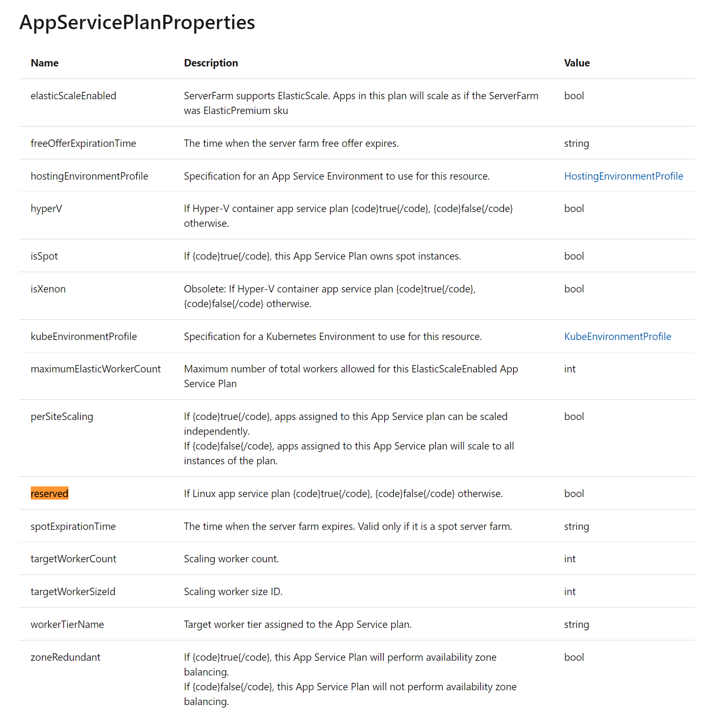Click the isSpot property name
Screen dimensions: 717x728
coord(44,256)
